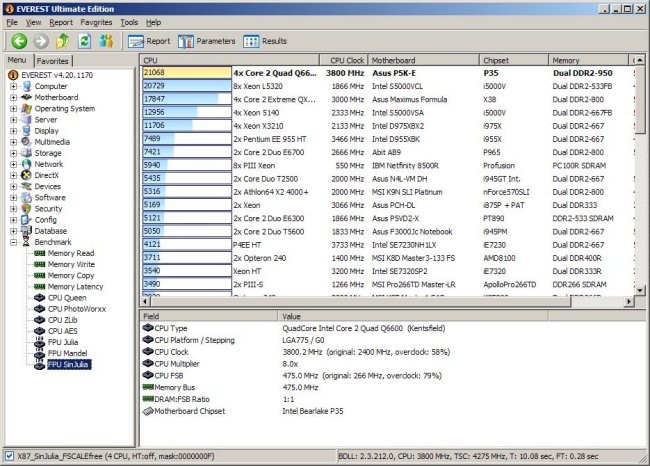
Task: Select the Config tree icon
Action: tap(27, 220)
